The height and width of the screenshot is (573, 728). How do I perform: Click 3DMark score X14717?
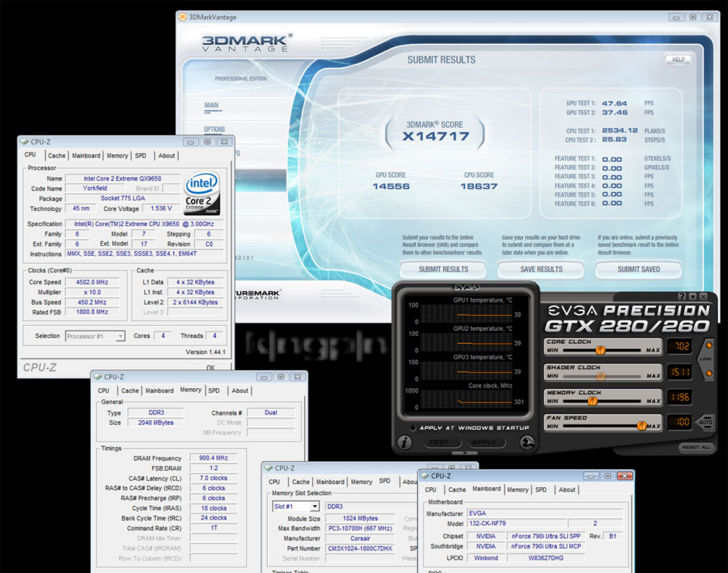click(436, 136)
